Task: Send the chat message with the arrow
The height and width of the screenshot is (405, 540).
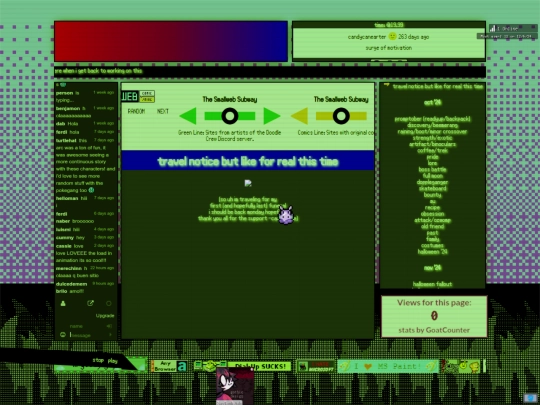Action: 111,334
